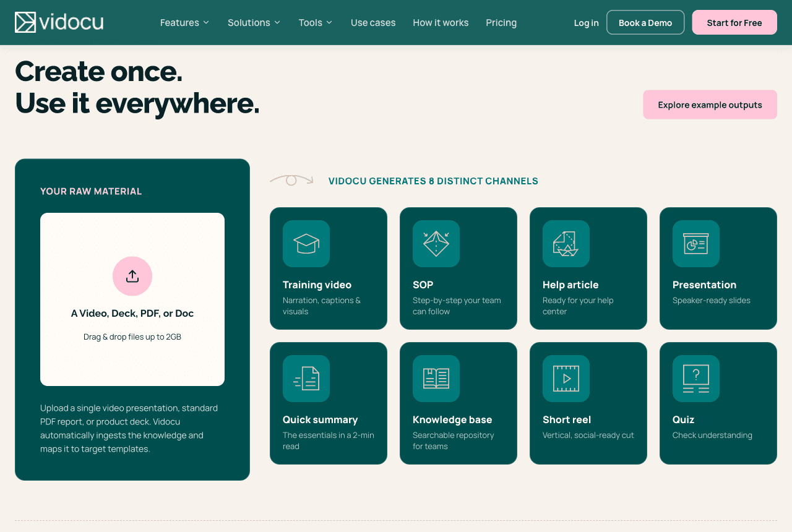Click the Book a Demo button

(x=645, y=22)
